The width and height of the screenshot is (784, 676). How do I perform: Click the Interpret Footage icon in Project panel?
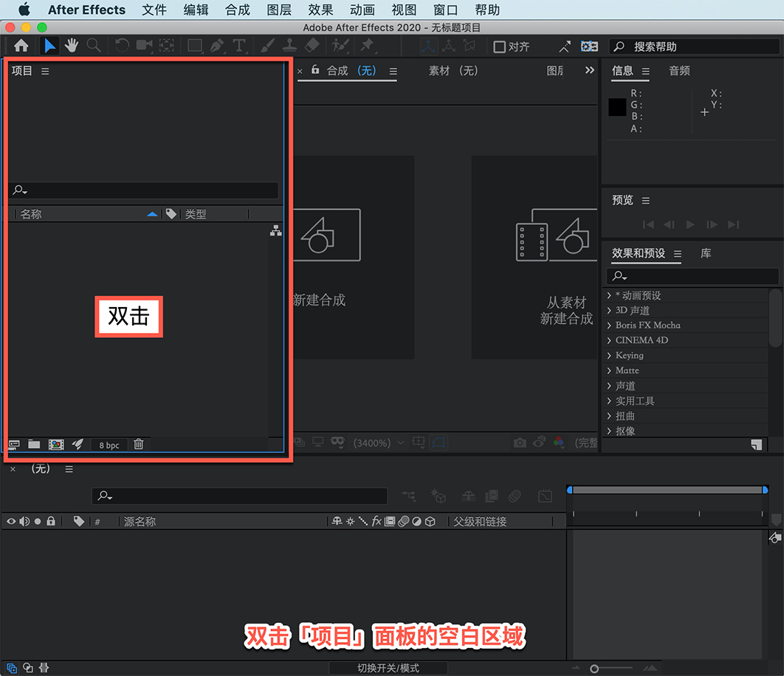[x=14, y=444]
